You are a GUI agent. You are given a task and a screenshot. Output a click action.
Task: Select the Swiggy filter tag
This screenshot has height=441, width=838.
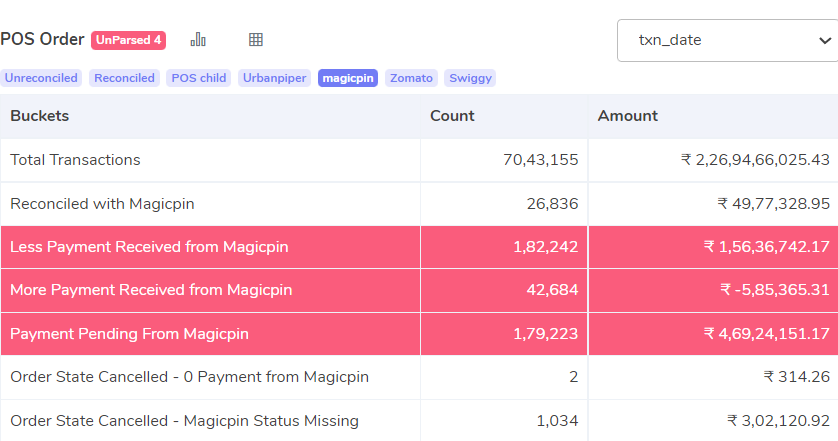470,78
